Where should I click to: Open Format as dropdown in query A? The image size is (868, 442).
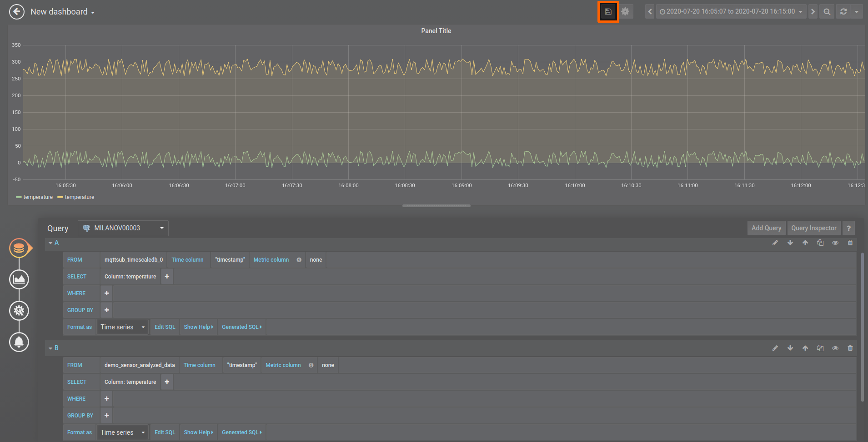click(x=123, y=327)
